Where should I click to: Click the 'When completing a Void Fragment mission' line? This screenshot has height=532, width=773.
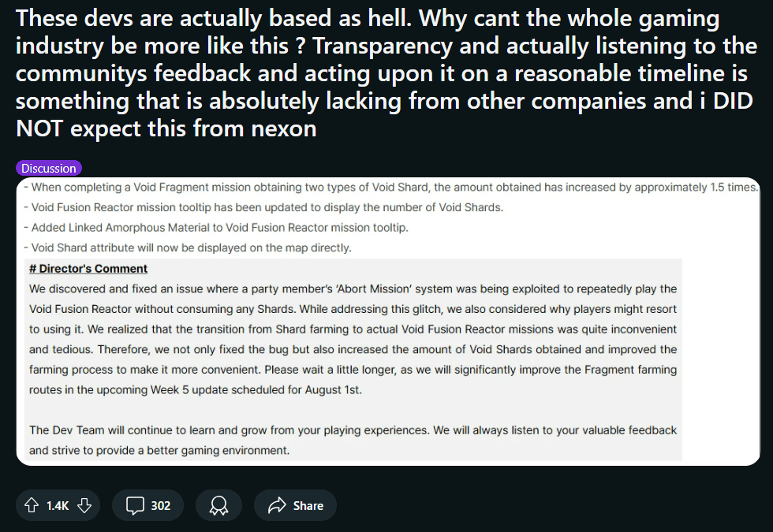click(x=391, y=188)
